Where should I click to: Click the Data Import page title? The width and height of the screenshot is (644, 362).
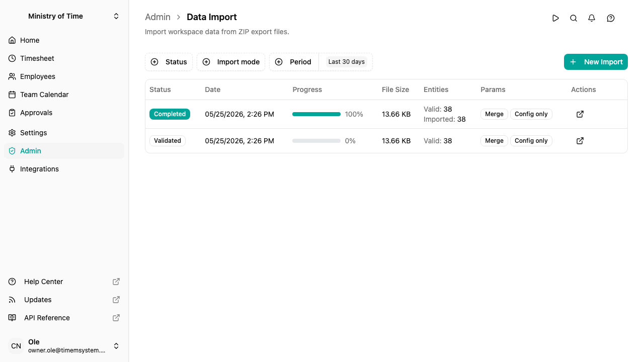[x=212, y=17]
